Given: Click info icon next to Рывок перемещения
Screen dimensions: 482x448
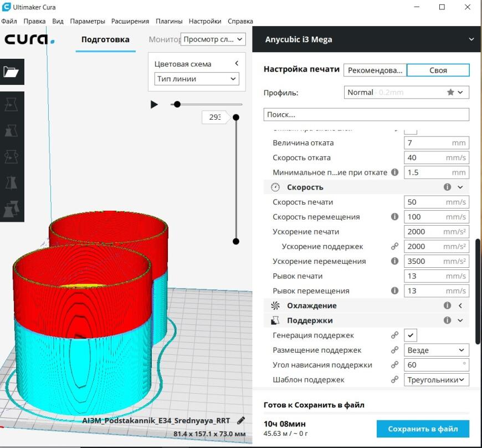Looking at the screenshot, I should tap(394, 291).
